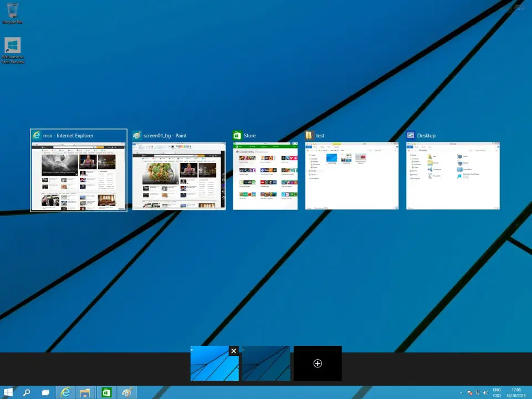Open the clock showing 17:08
Viewport: 532px width, 399px height.
(x=516, y=392)
